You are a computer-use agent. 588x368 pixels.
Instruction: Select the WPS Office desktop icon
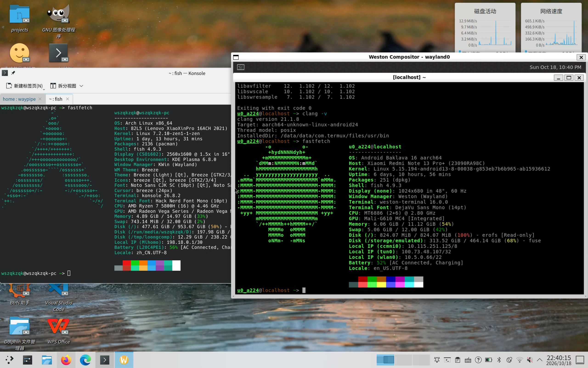coord(59,331)
